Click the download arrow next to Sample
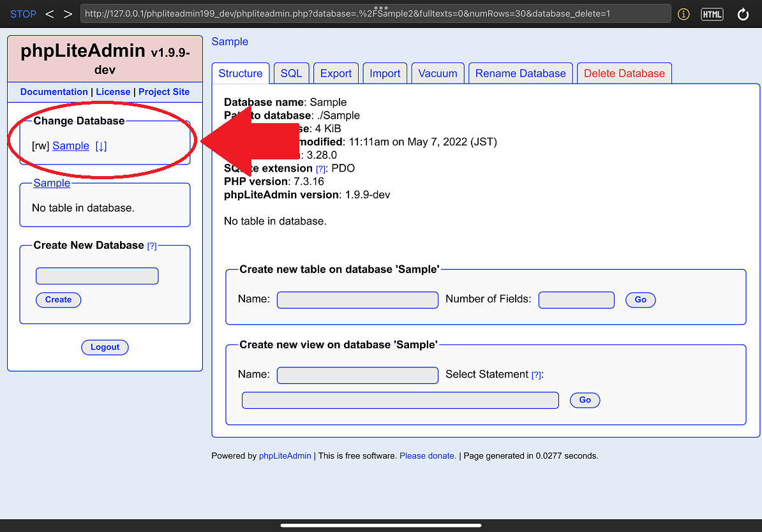Viewport: 762px width, 532px height. coord(101,145)
